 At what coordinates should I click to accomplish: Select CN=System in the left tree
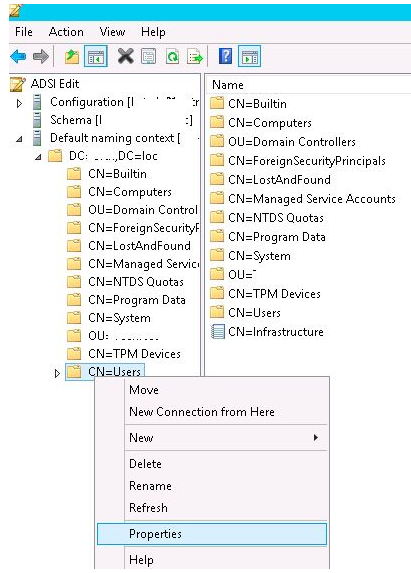point(119,318)
